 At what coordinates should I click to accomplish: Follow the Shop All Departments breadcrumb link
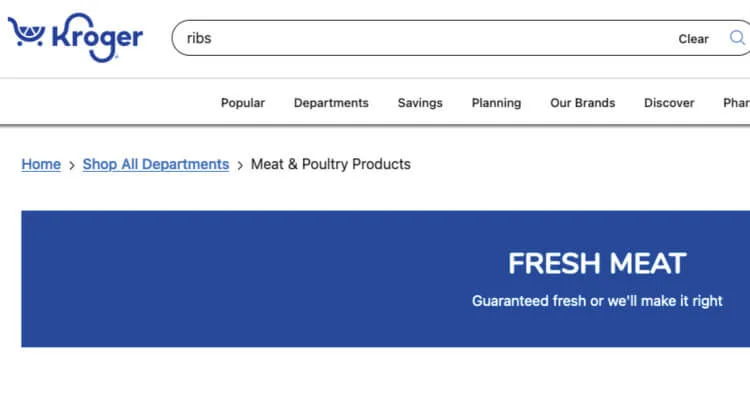click(156, 164)
